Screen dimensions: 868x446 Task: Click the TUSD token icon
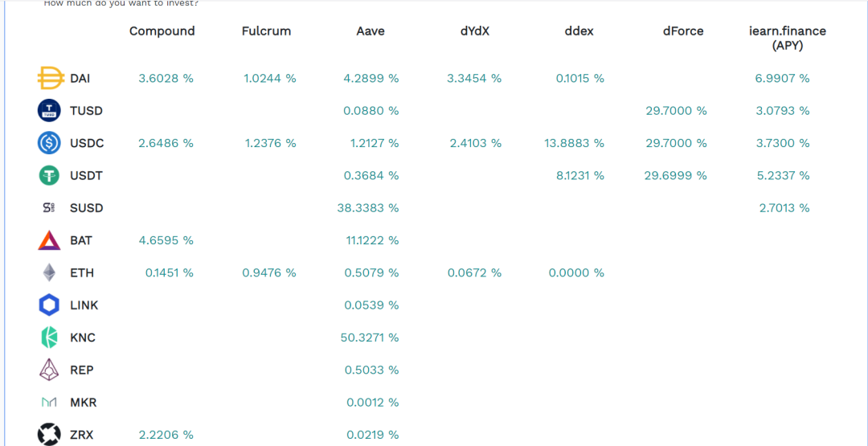pos(49,111)
